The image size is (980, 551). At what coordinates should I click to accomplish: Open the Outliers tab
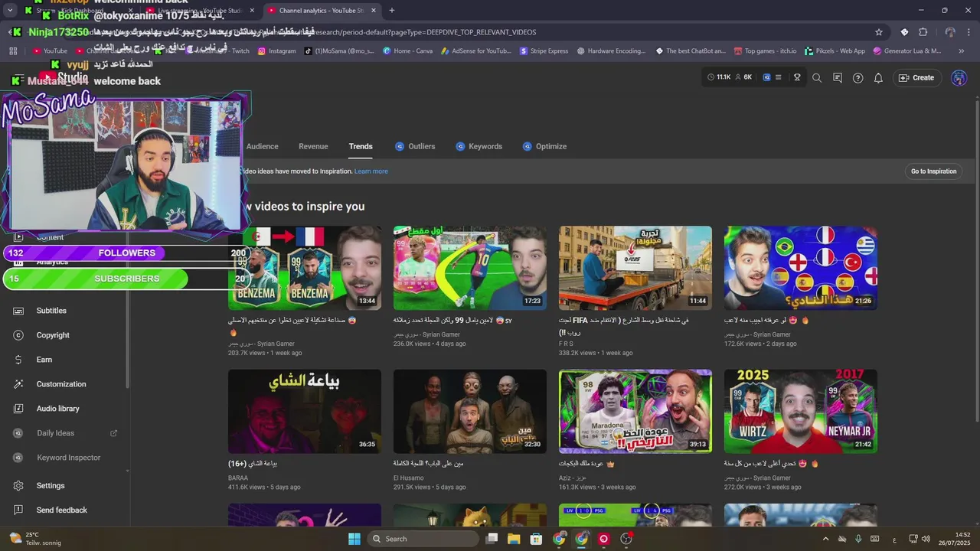415,146
